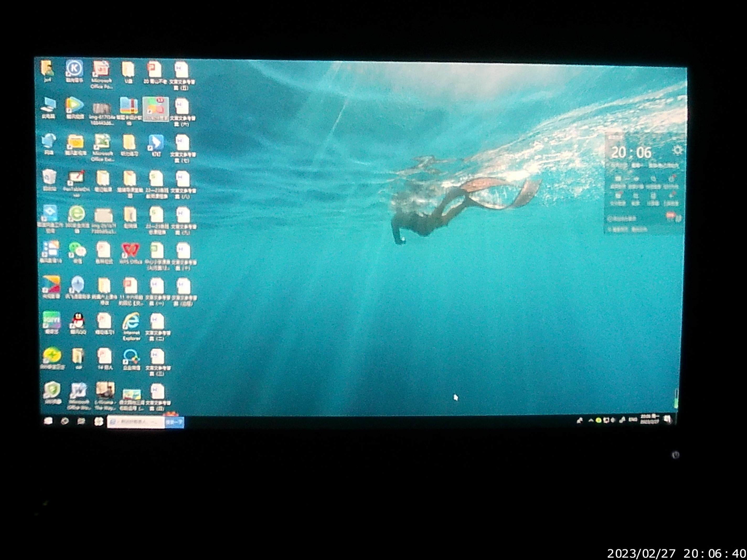Open the notification center in the taskbar
The width and height of the screenshot is (747, 560).
coord(667,419)
